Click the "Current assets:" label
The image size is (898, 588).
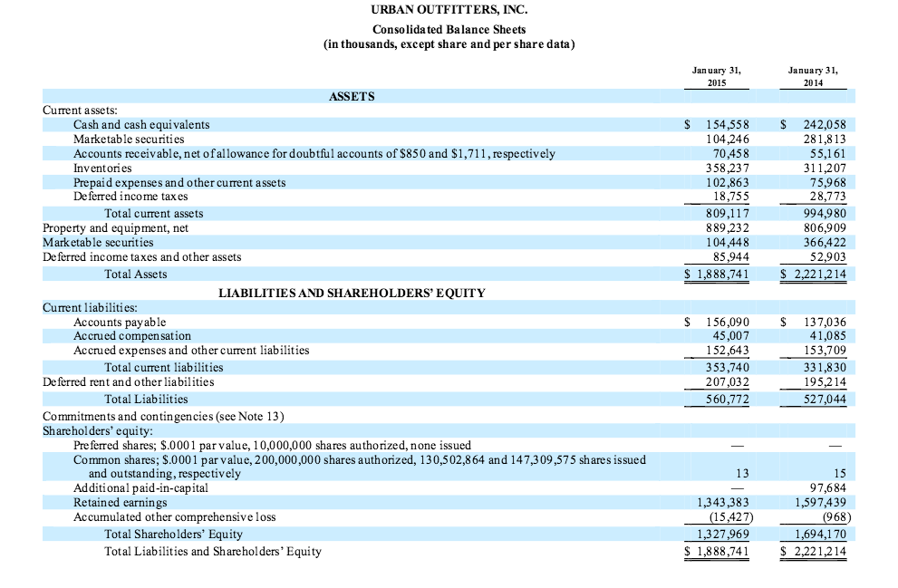pos(80,110)
